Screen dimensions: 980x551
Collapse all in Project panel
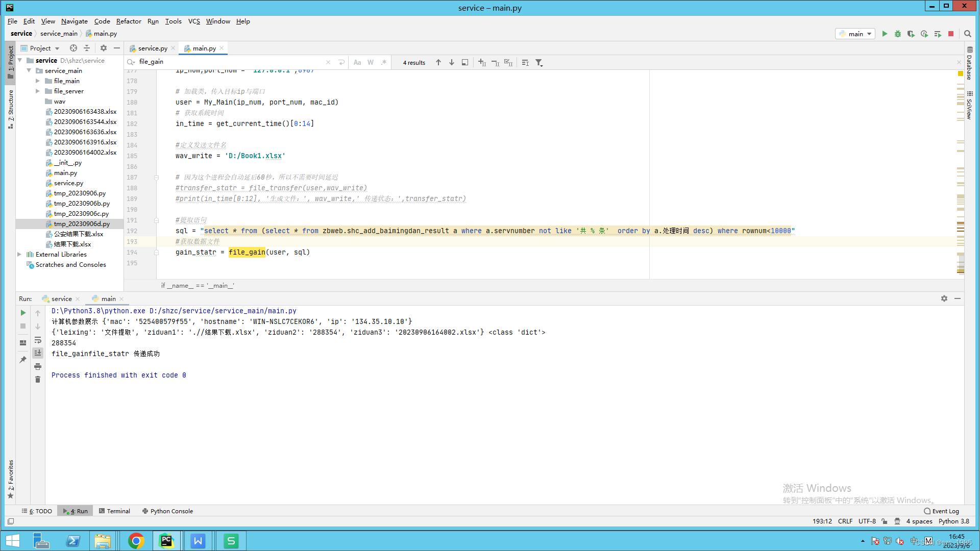point(87,48)
